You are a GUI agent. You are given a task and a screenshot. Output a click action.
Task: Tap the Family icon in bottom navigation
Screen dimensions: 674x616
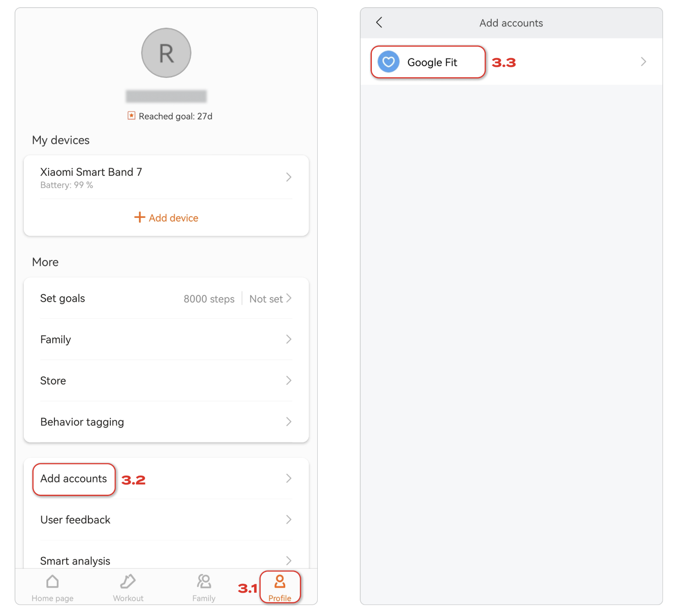[x=204, y=582]
